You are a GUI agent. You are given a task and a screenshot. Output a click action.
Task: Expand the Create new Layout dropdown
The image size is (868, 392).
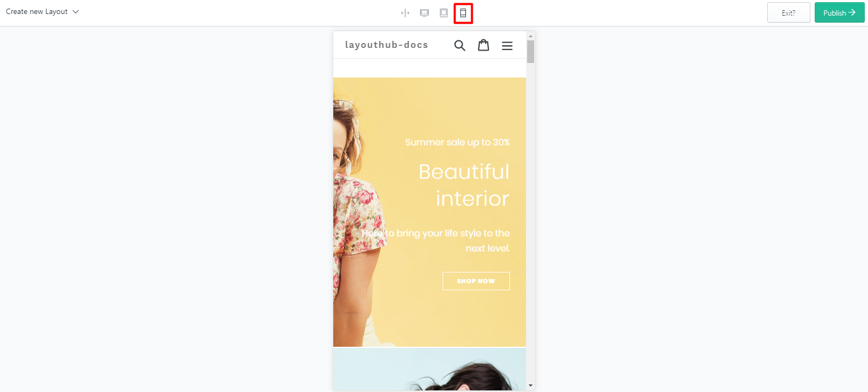(43, 12)
